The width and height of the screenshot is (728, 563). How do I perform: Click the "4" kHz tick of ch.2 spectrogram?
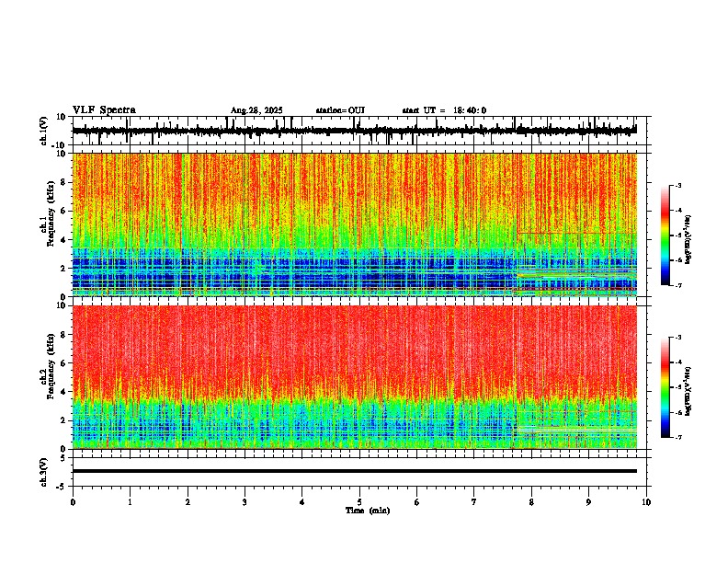pyautogui.click(x=63, y=392)
